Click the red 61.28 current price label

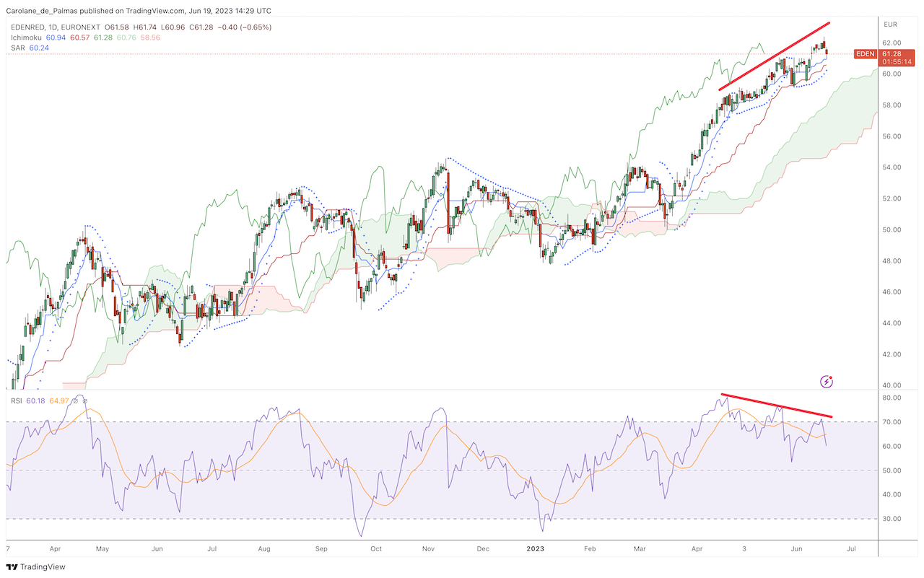(894, 53)
